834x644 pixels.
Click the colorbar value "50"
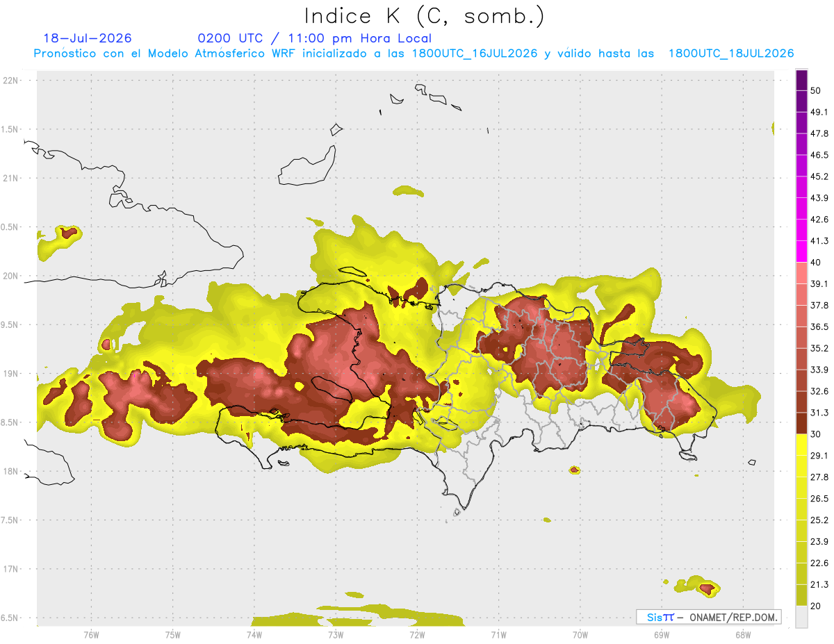[x=816, y=90]
